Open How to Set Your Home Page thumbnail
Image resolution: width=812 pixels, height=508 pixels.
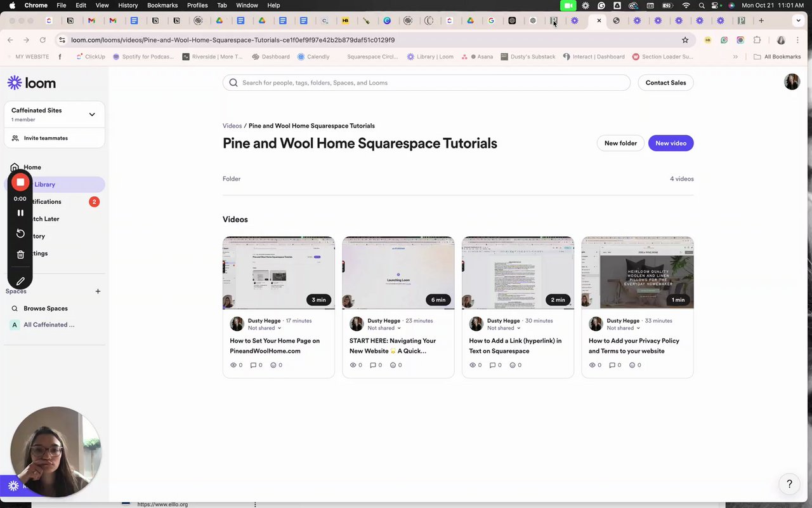[x=278, y=273]
